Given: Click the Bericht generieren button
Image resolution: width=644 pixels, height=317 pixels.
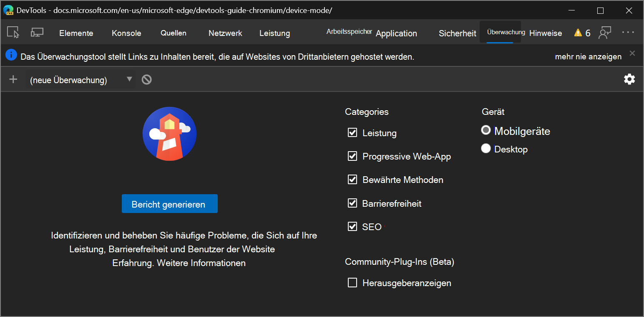Looking at the screenshot, I should pos(169,204).
